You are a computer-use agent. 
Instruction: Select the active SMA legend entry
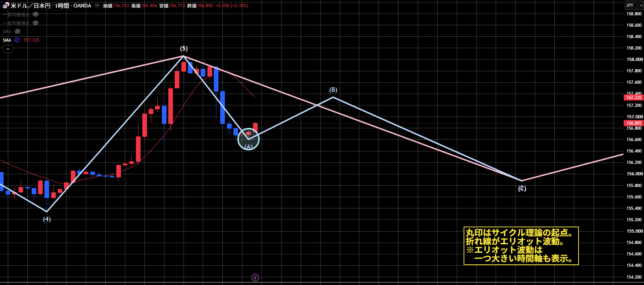coord(7,40)
